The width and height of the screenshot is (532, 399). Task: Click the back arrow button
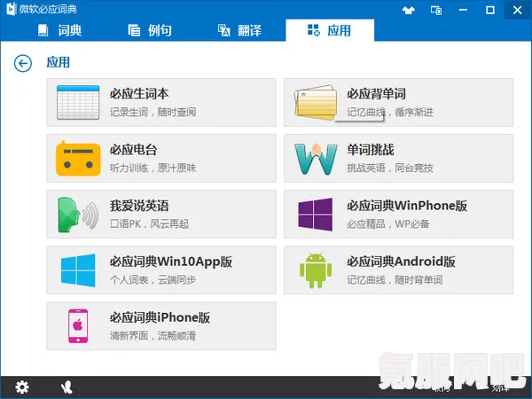tap(23, 64)
